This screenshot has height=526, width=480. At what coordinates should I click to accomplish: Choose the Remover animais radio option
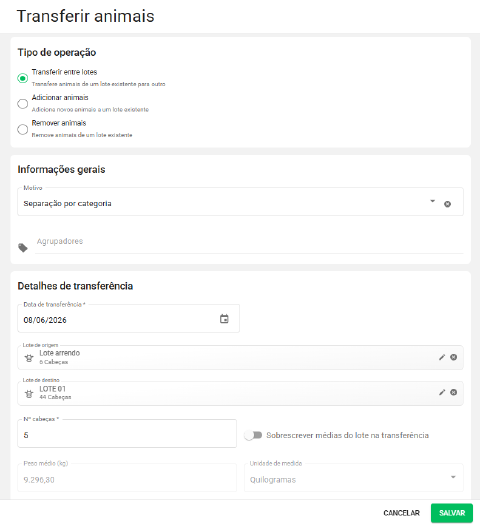click(22, 129)
